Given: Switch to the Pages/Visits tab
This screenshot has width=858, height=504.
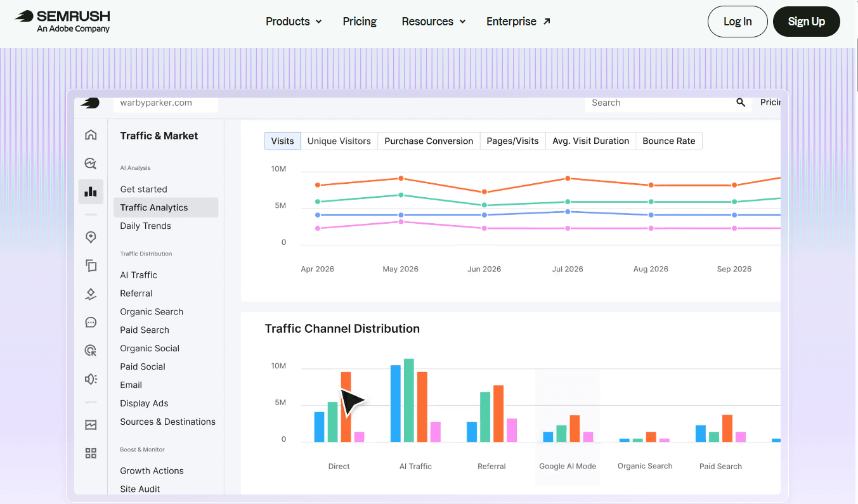Looking at the screenshot, I should point(512,141).
